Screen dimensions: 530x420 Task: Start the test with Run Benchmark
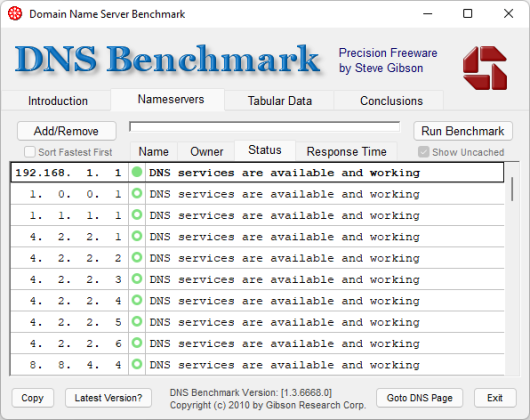click(x=463, y=131)
